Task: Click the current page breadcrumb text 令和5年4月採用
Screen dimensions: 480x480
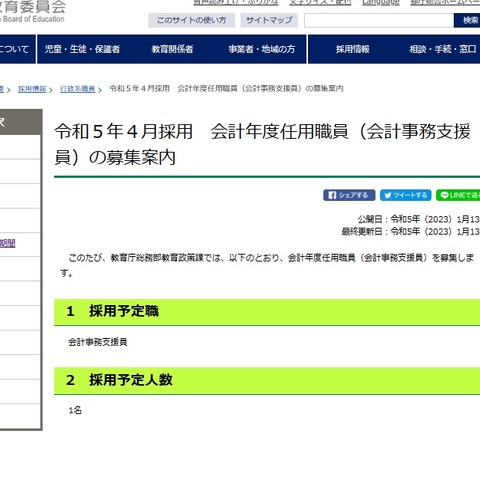Action: pos(226,89)
